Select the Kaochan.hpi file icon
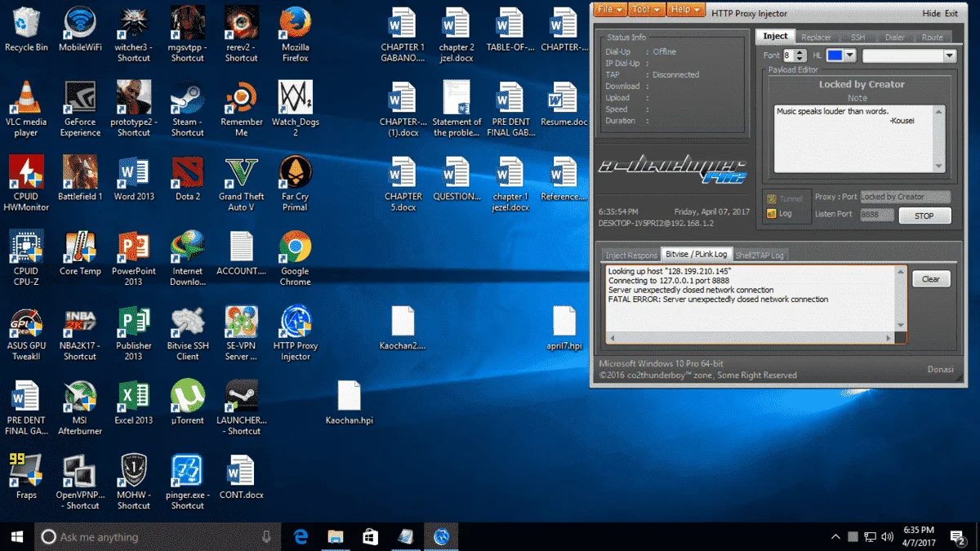This screenshot has width=980, height=551. (349, 402)
